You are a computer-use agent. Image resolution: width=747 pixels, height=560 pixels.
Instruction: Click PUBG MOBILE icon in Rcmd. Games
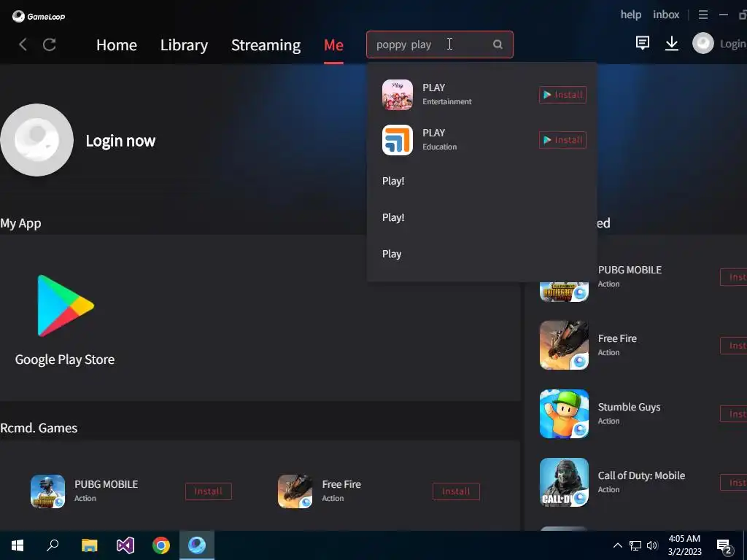[47, 491]
